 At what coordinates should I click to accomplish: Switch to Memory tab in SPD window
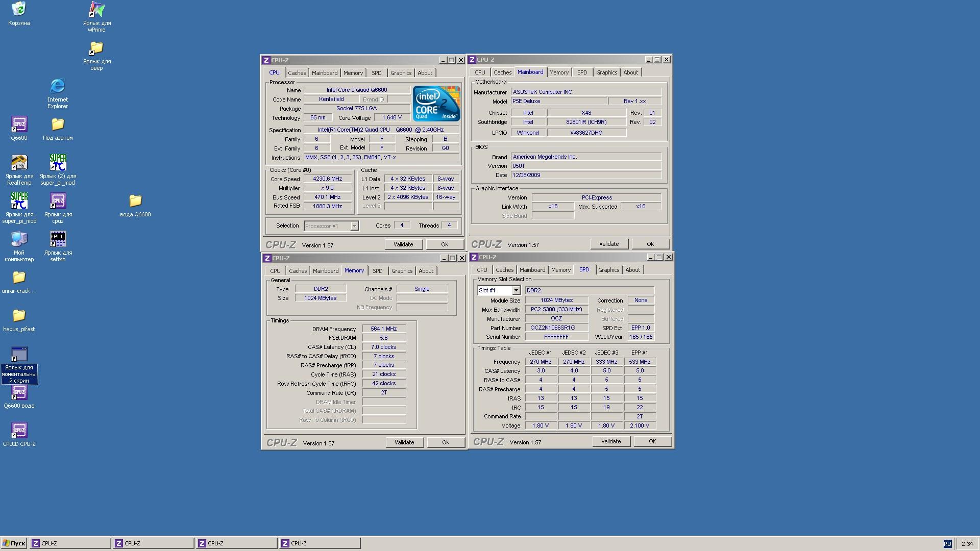point(560,270)
